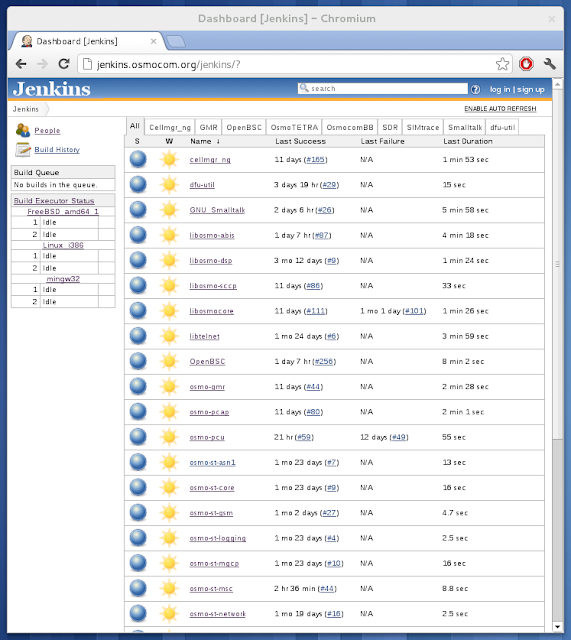Open the Linux_i386 node link

(63, 245)
